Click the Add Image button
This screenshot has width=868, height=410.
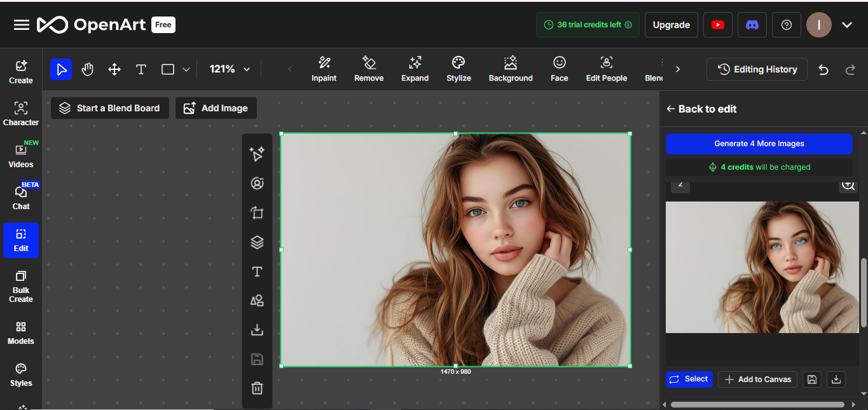(x=216, y=108)
